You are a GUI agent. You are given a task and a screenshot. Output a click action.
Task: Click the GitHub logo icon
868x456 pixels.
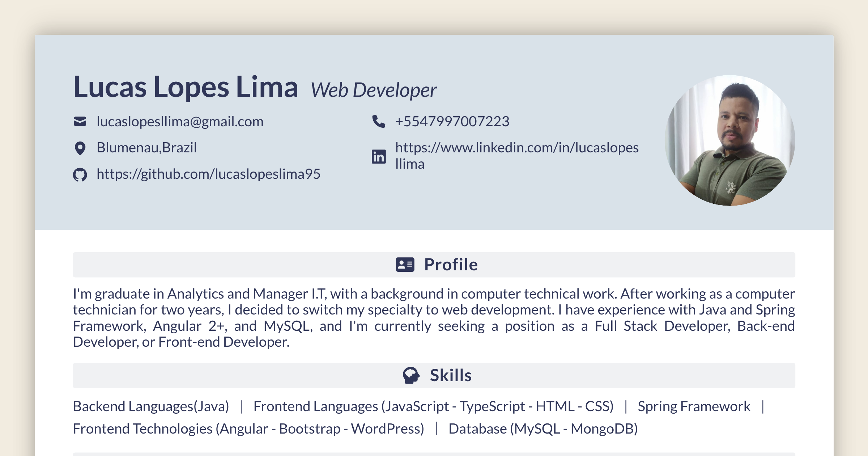click(x=80, y=174)
